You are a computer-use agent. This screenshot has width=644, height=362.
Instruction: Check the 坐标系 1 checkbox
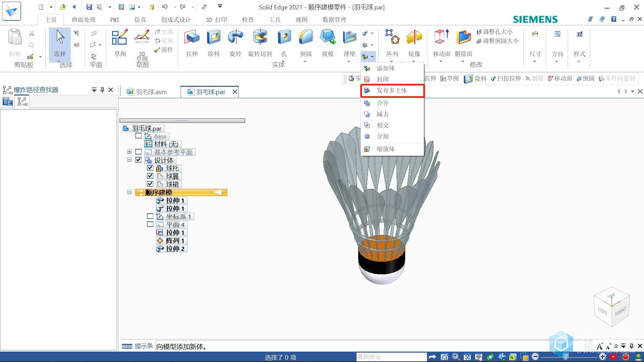point(150,216)
